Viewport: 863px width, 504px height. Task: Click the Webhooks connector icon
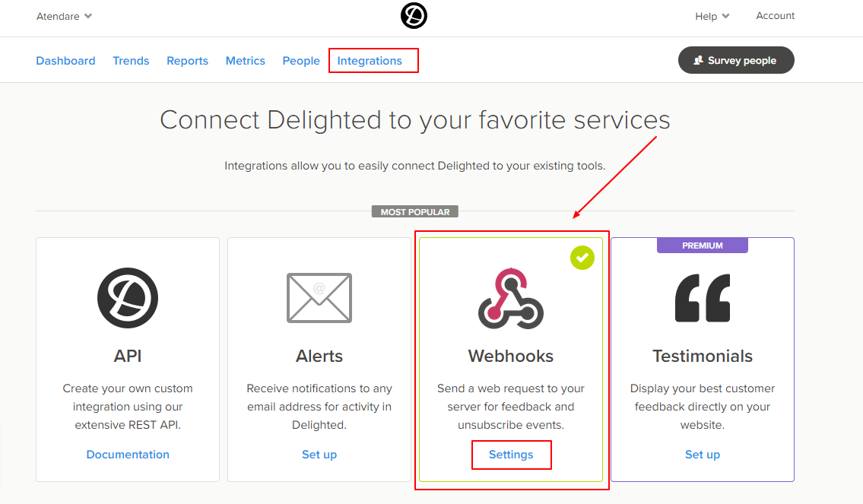click(511, 298)
